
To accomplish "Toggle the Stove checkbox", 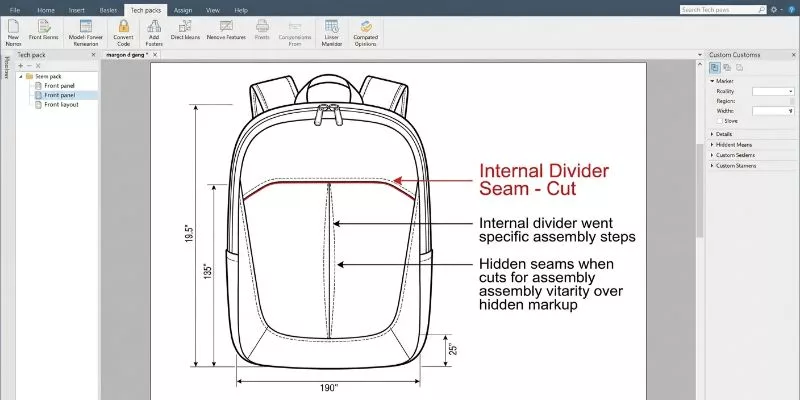I will pyautogui.click(x=720, y=121).
